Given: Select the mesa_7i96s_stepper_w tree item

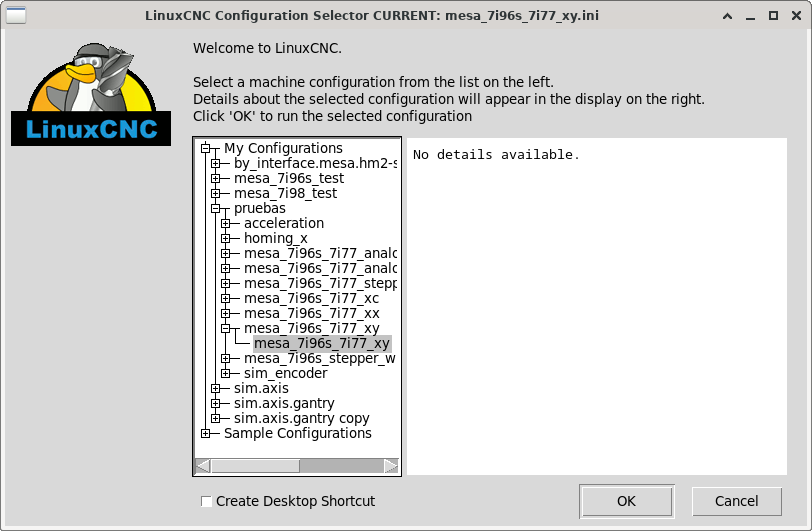Looking at the screenshot, I should click(320, 358).
